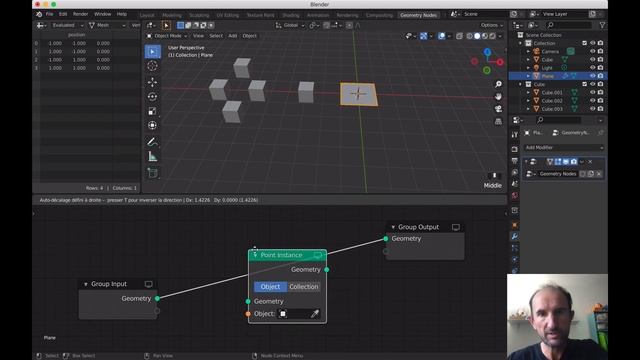640x360 pixels.
Task: Toggle viewport overlays button
Action: click(441, 36)
